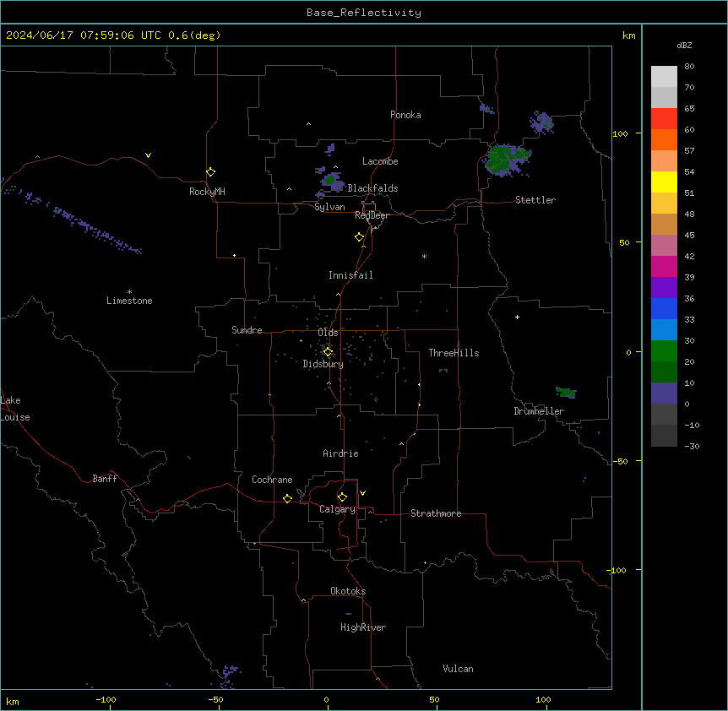Pick the purple swatch between 39 and 36 dBZ
This screenshot has width=728, height=711.
664,288
